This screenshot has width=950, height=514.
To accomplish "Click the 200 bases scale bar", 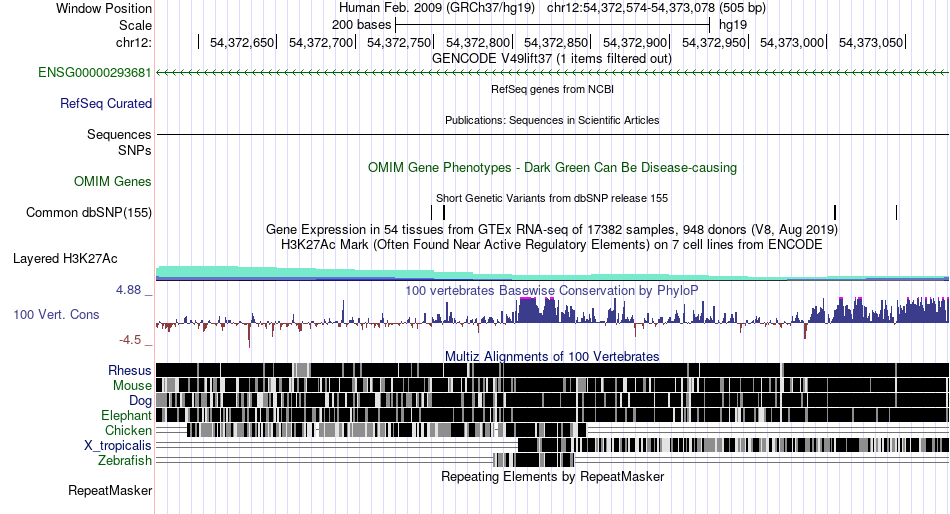I will tap(552, 25).
